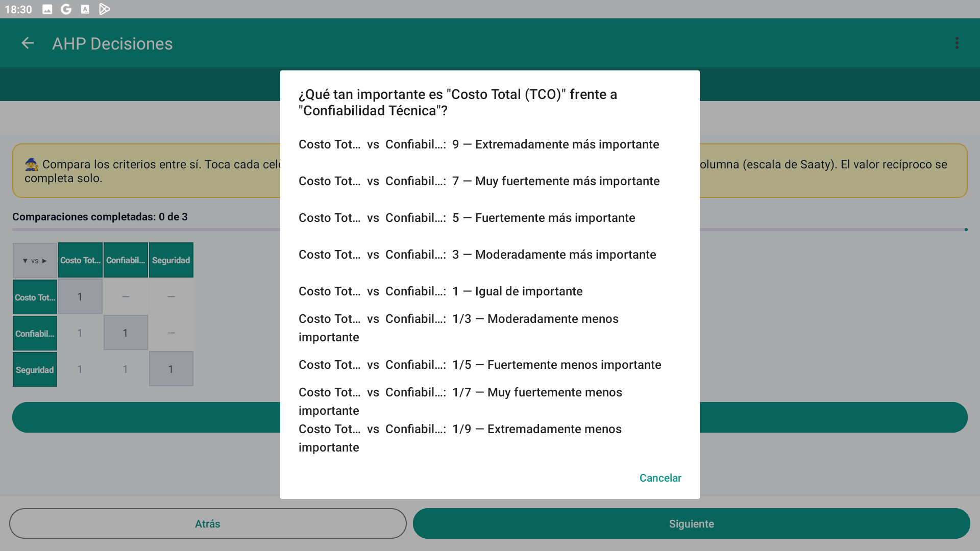Tap the Seguridad row header
980x551 pixels.
tap(35, 369)
